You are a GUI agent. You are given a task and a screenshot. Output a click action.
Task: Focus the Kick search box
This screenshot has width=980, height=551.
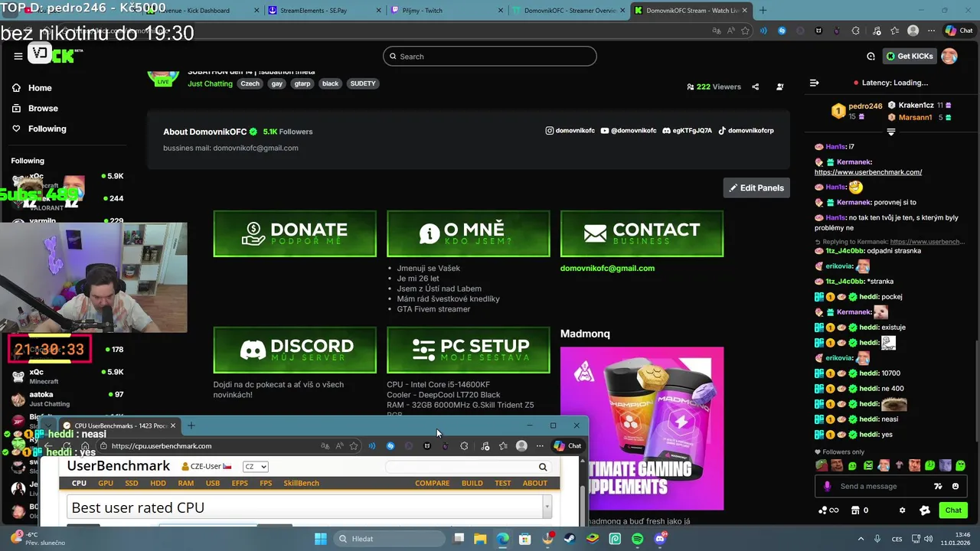click(x=489, y=56)
